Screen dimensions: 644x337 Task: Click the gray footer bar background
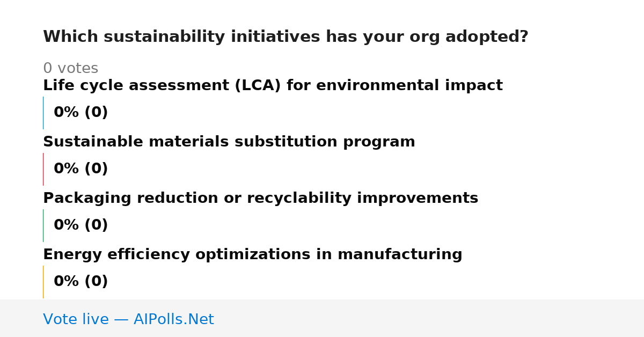point(429,318)
